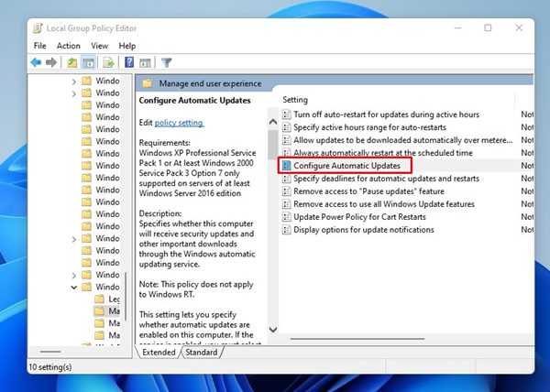Screen dimensions: 550x392
Task: Open the Action menu
Action: pyautogui.click(x=69, y=46)
